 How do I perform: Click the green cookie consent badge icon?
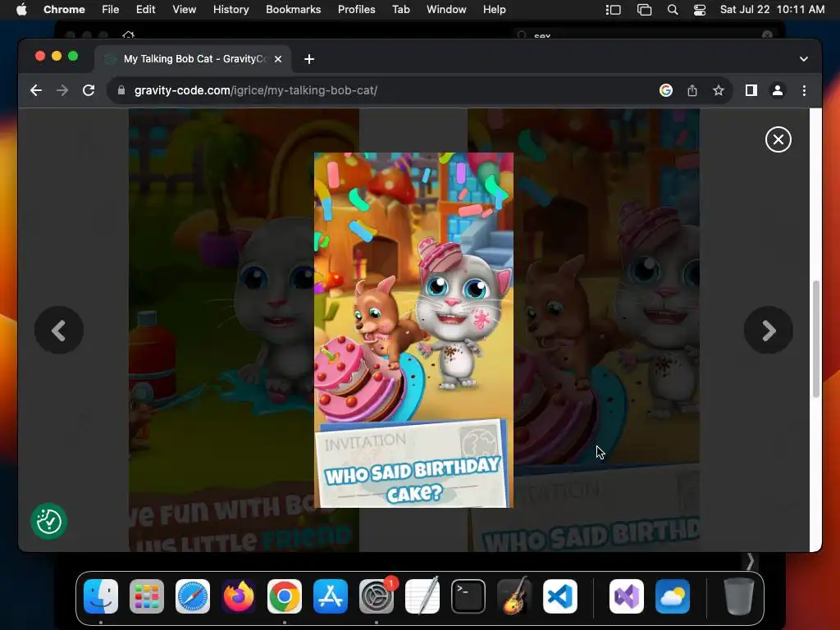point(48,521)
